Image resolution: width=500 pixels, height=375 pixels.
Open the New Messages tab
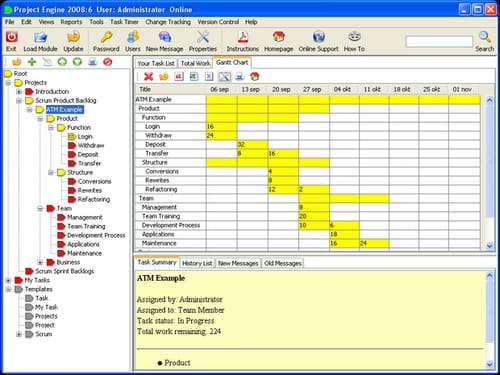pos(238,263)
